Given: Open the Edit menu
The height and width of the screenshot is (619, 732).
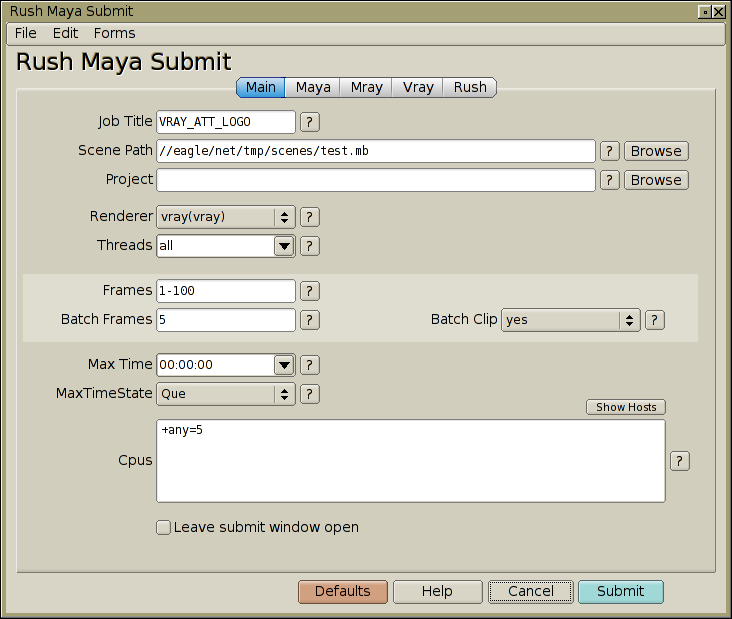Looking at the screenshot, I should (x=65, y=33).
